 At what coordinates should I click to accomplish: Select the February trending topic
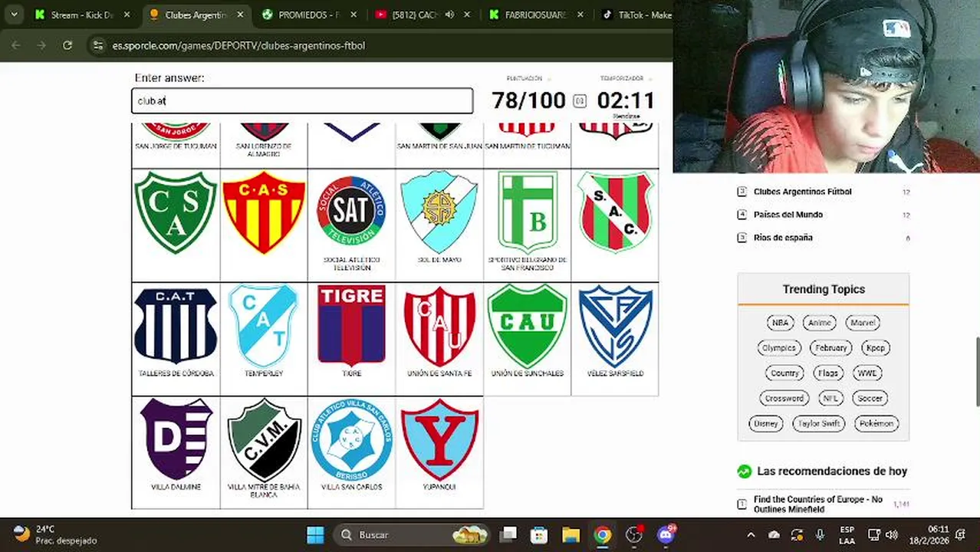(x=831, y=348)
